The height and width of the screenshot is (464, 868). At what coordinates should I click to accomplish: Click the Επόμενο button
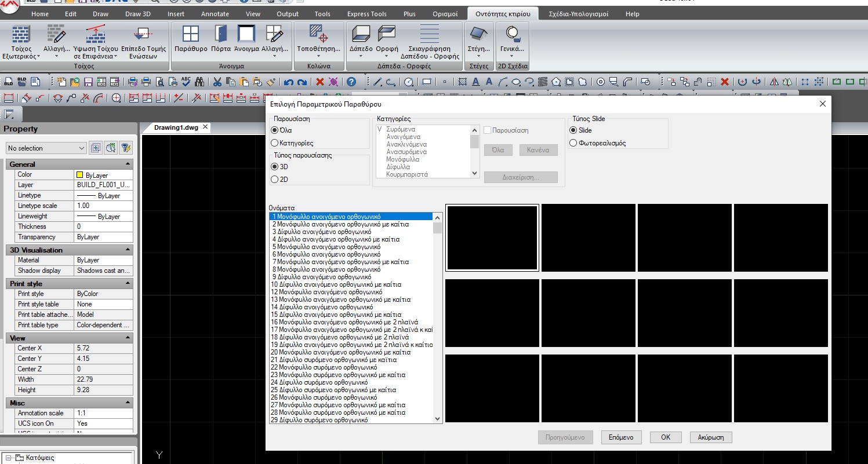621,437
